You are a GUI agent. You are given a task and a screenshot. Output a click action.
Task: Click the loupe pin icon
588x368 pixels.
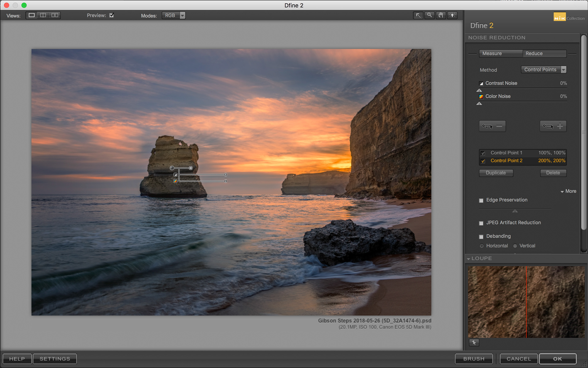(474, 343)
